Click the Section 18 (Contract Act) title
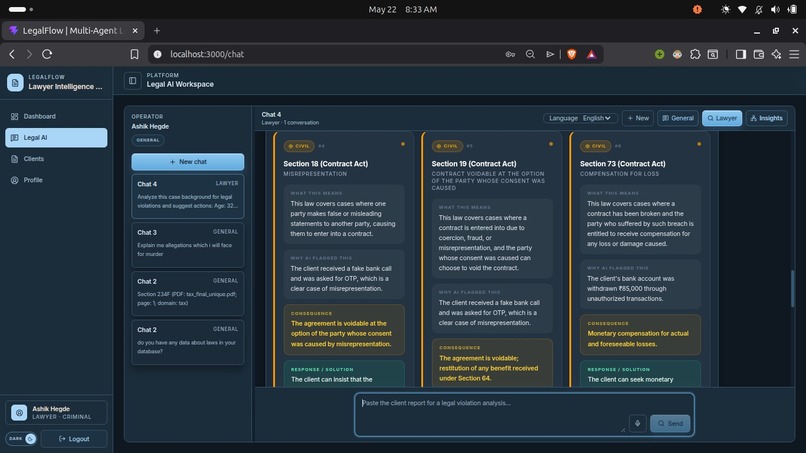Image resolution: width=806 pixels, height=453 pixels. [325, 164]
